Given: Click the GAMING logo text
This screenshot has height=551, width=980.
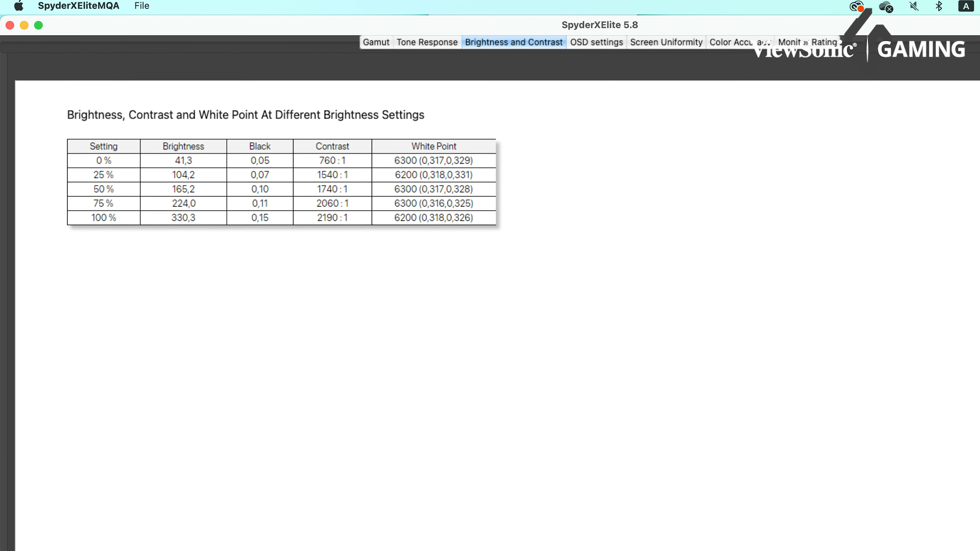Looking at the screenshot, I should pos(921,49).
